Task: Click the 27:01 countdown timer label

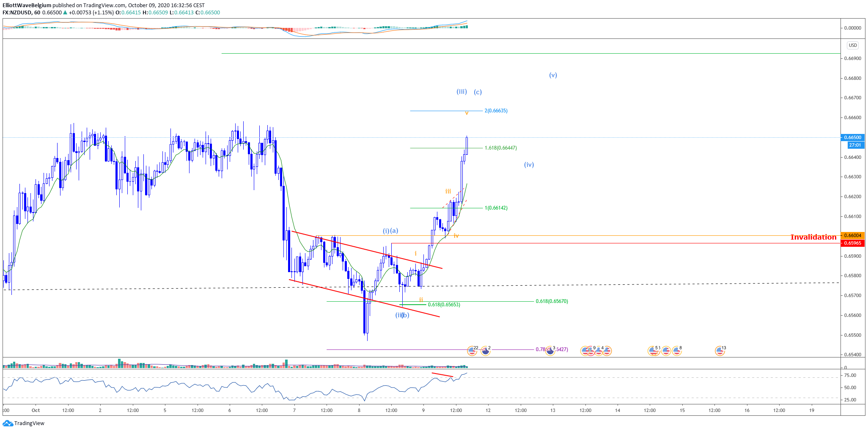Action: click(x=855, y=145)
